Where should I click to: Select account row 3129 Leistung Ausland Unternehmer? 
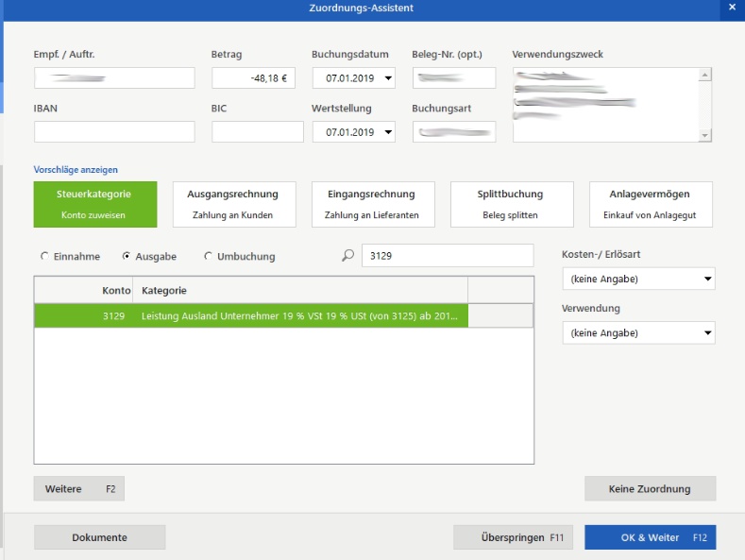pyautogui.click(x=283, y=315)
